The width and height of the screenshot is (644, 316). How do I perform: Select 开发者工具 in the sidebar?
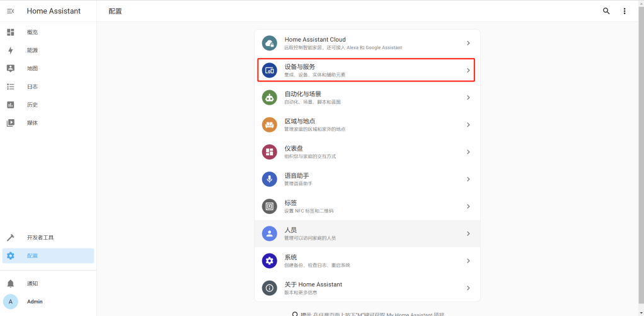pyautogui.click(x=40, y=238)
